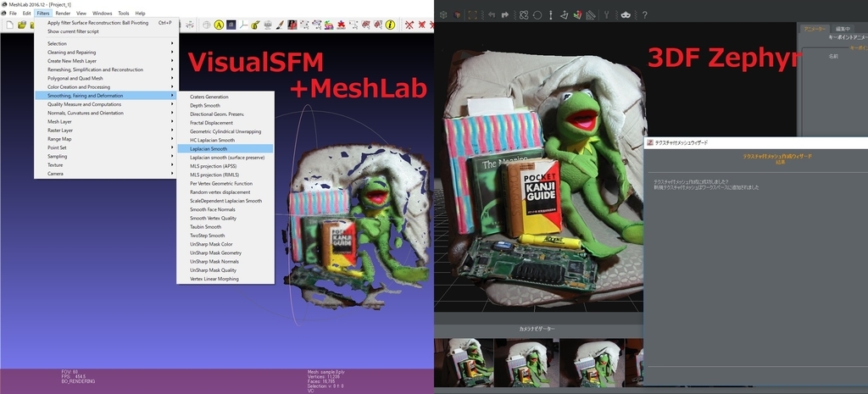Click the vertical two-ended arrow icon in Zephyr

550,15
